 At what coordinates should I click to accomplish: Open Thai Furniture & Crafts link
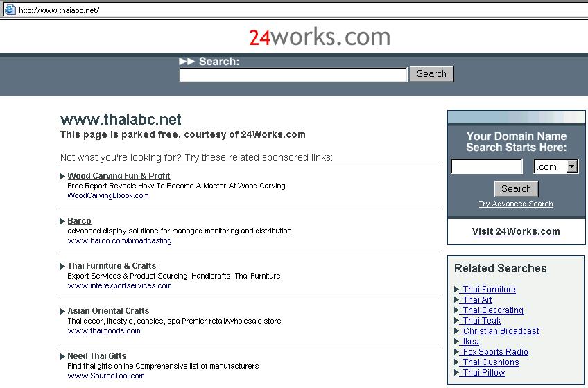click(112, 266)
